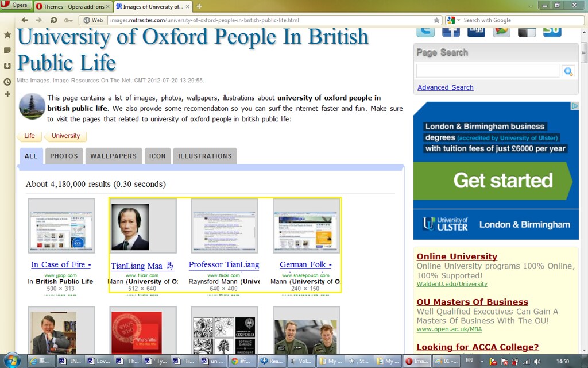
Task: Add a panel with the sidebar plus
Action: pos(7,94)
